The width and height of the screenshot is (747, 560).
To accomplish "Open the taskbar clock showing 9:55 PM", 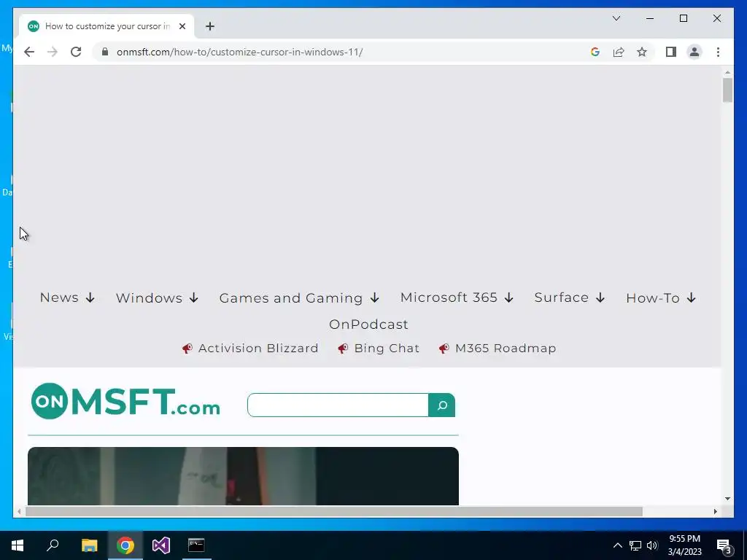I will coord(684,545).
